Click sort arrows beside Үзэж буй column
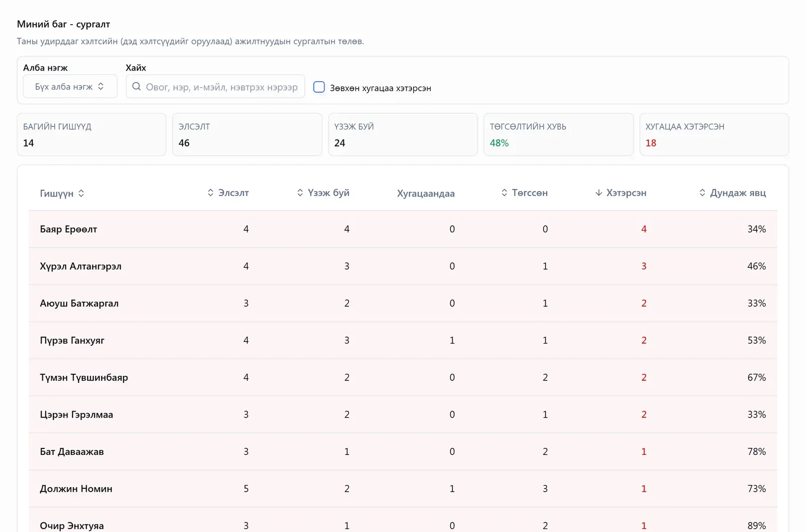Image resolution: width=806 pixels, height=532 pixels. [300, 192]
